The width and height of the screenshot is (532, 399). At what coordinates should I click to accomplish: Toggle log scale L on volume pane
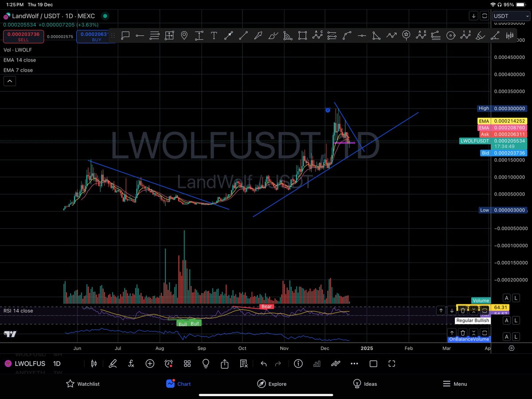tap(516, 297)
